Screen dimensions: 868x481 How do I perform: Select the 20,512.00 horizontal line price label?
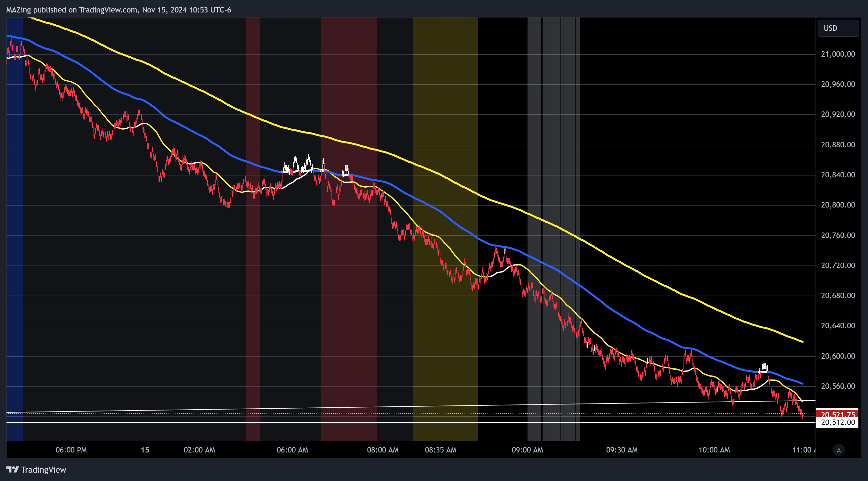(837, 422)
